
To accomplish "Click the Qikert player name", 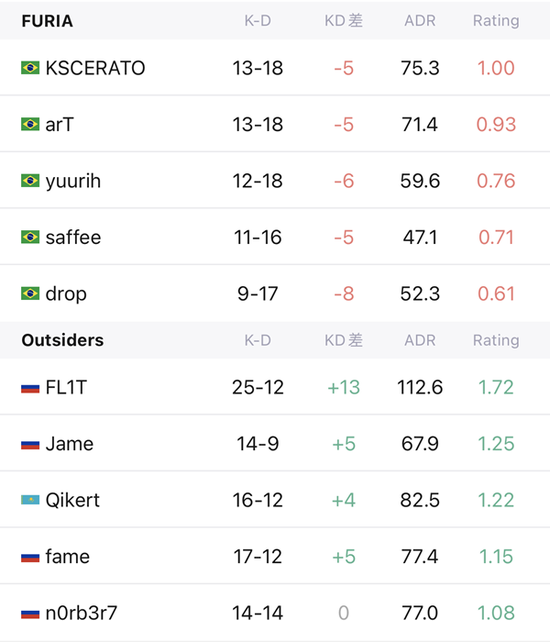I will tap(72, 500).
